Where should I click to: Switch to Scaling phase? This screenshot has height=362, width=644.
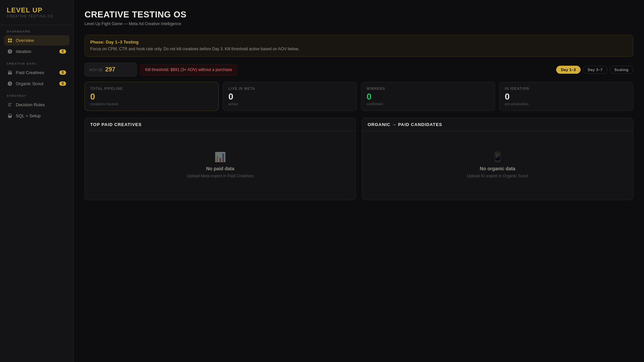pyautogui.click(x=621, y=70)
